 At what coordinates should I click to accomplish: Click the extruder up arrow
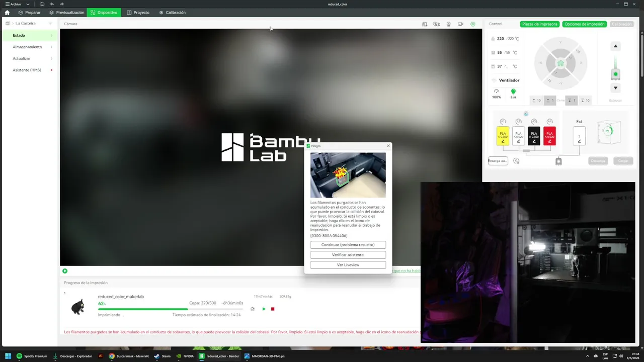(x=615, y=46)
